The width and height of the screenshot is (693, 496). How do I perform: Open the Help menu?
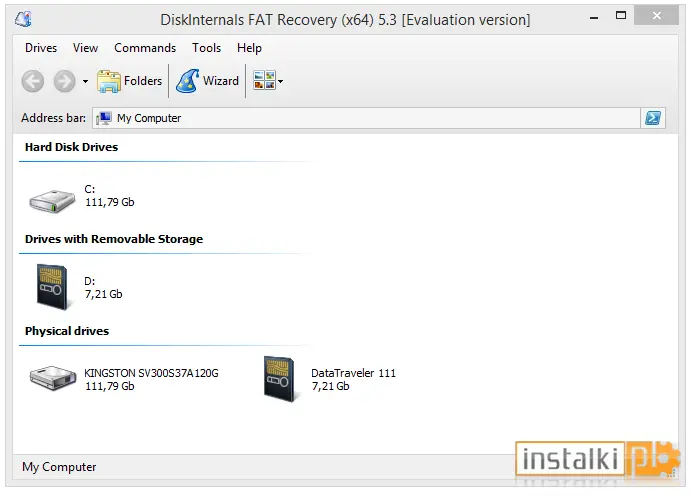click(249, 48)
